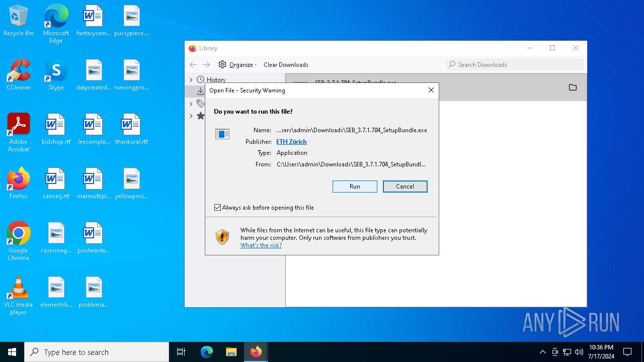Viewport: 644px width, 362px height.
Task: Go forward in Library window
Action: [206, 65]
